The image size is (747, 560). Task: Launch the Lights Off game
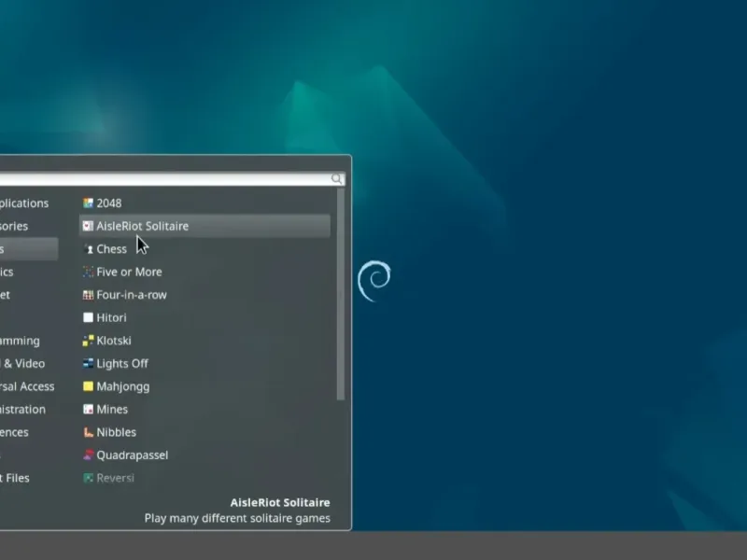pos(204,363)
